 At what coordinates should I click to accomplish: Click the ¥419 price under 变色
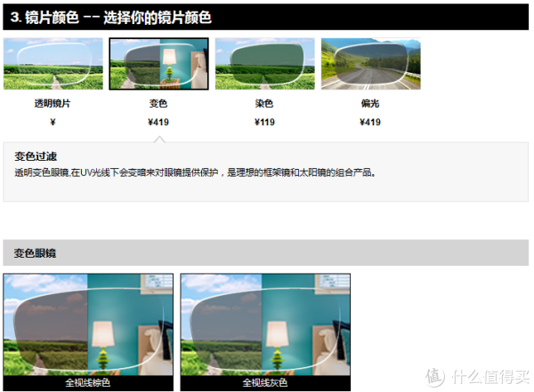pos(158,122)
